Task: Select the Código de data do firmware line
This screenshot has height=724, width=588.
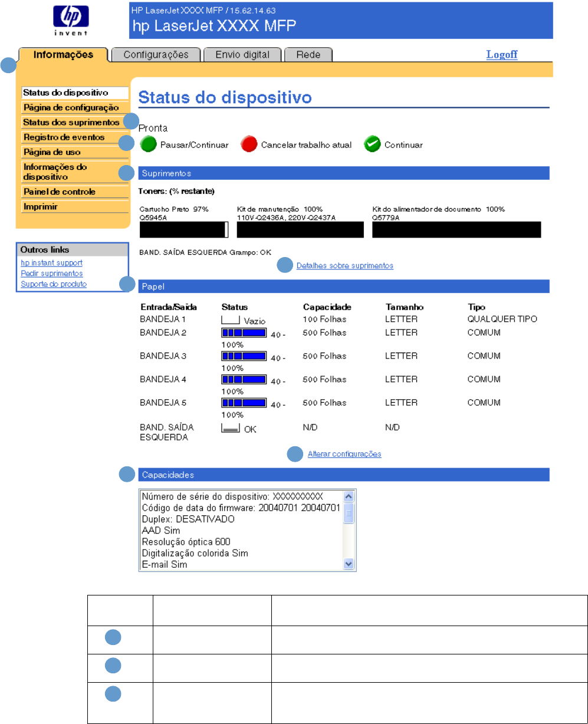Action: [x=241, y=508]
